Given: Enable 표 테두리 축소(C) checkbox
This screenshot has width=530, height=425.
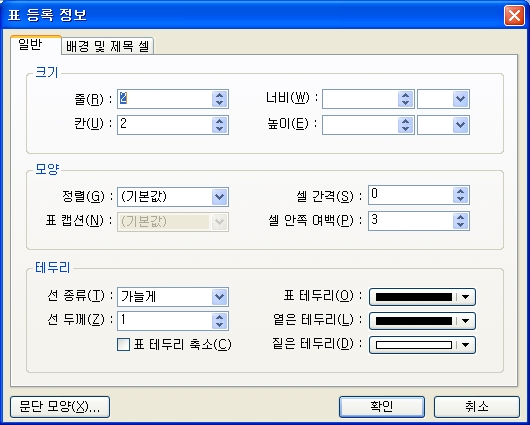Looking at the screenshot, I should point(123,345).
